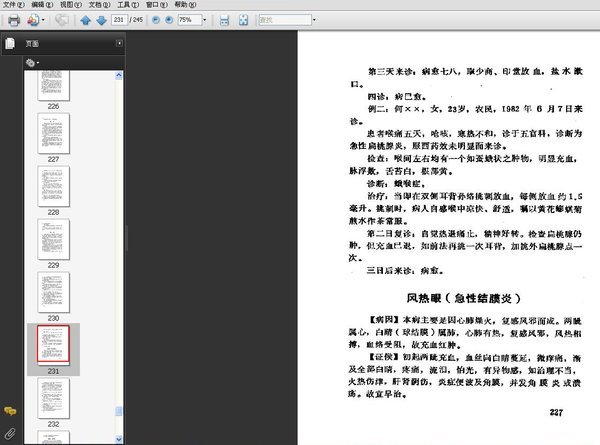This screenshot has height=445, width=600.
Task: Click the page number 227 on document
Action: click(x=556, y=412)
